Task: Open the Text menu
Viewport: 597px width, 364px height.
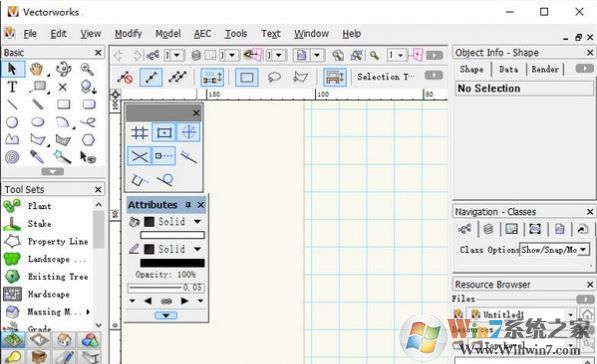Action: pyautogui.click(x=271, y=34)
